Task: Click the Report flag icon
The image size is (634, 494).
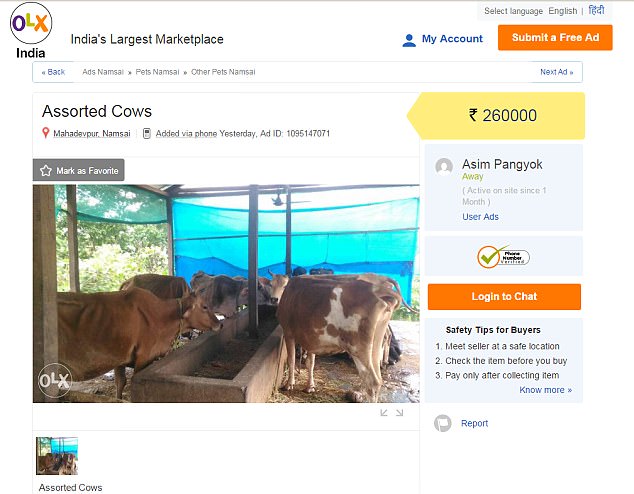Action: click(x=442, y=423)
